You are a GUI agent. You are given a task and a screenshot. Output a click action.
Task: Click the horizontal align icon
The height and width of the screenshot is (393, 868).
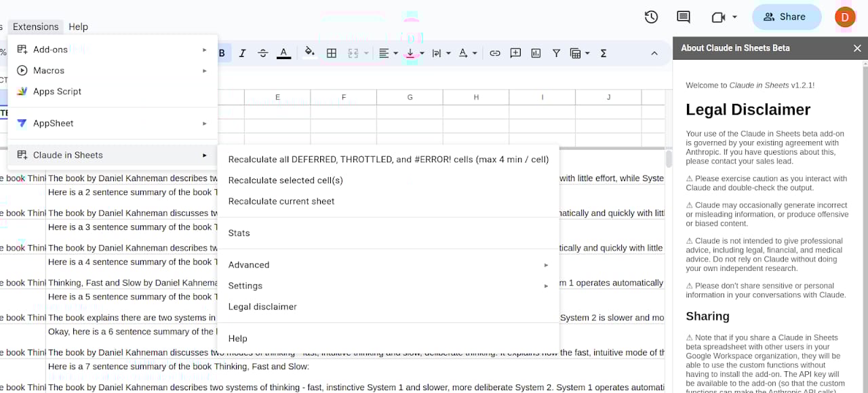click(x=384, y=53)
